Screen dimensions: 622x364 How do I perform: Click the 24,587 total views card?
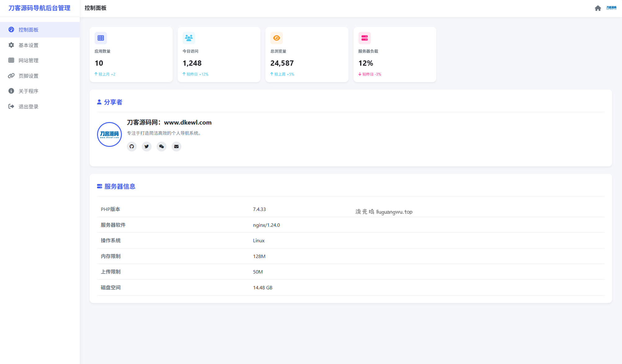click(x=307, y=55)
